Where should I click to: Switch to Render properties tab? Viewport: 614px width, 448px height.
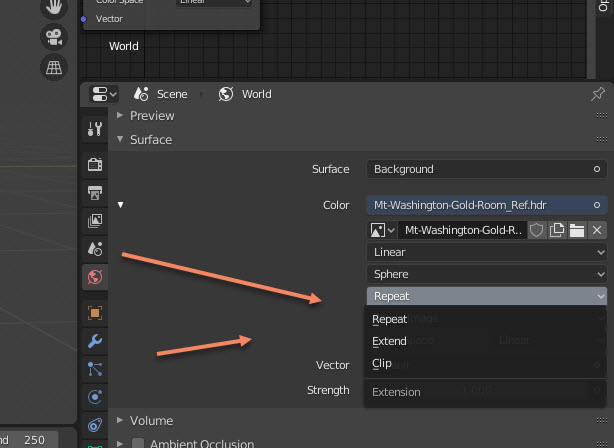click(95, 164)
